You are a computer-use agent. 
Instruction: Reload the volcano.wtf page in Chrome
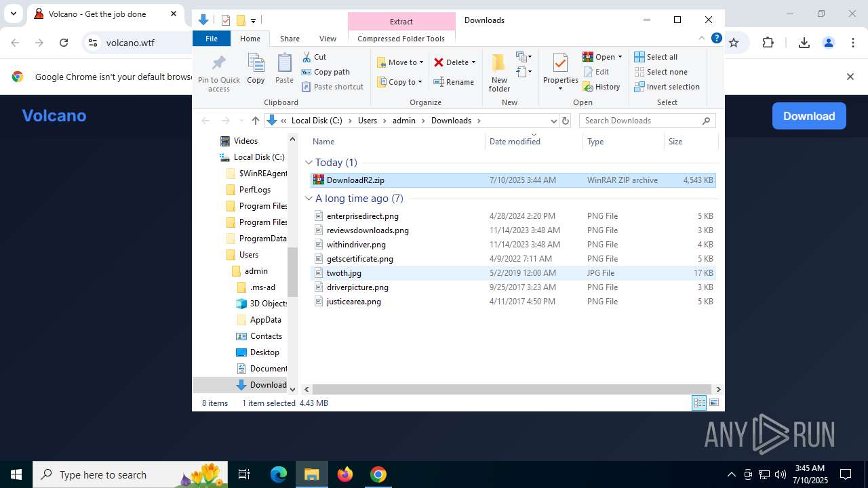point(64,43)
